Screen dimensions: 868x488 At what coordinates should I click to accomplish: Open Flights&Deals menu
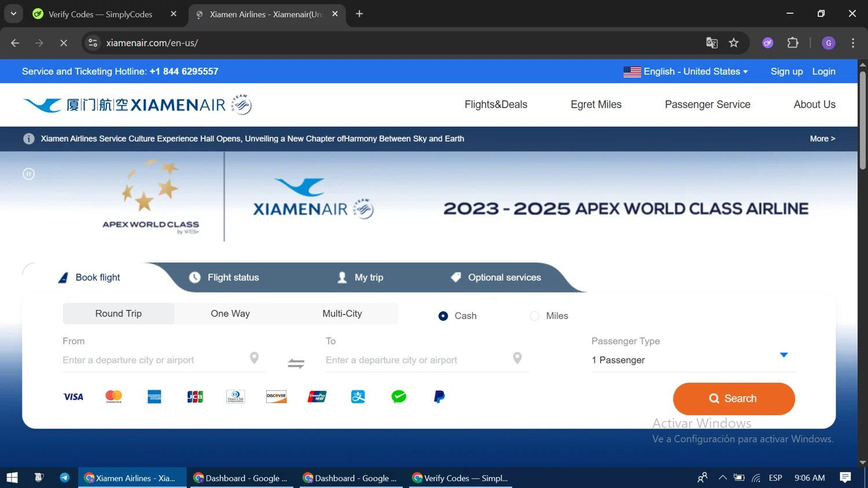tap(496, 105)
